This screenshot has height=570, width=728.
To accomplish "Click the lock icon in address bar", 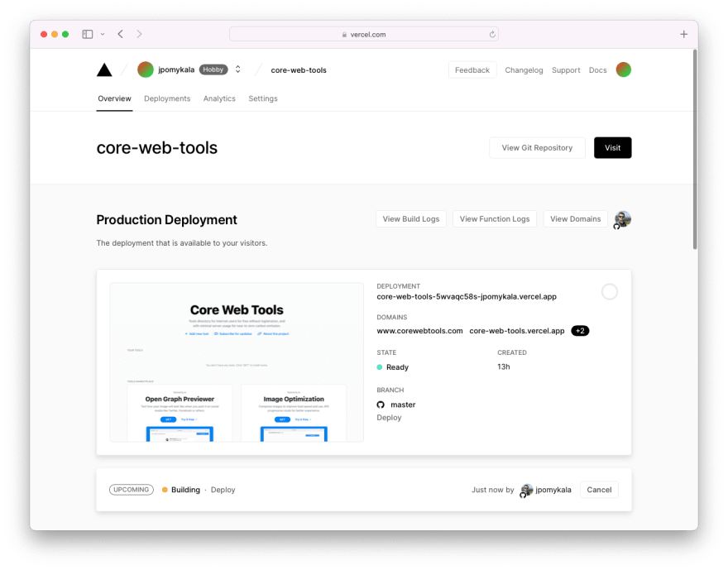I will pos(344,35).
